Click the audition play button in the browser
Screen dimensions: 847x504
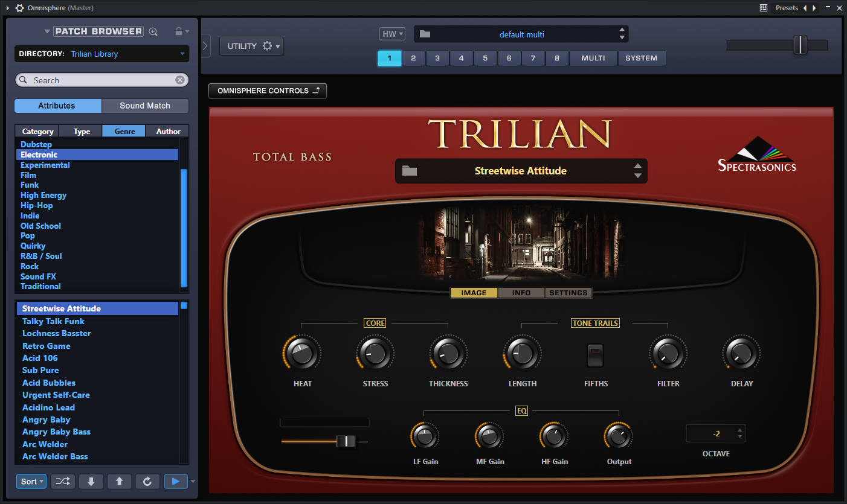pos(175,481)
